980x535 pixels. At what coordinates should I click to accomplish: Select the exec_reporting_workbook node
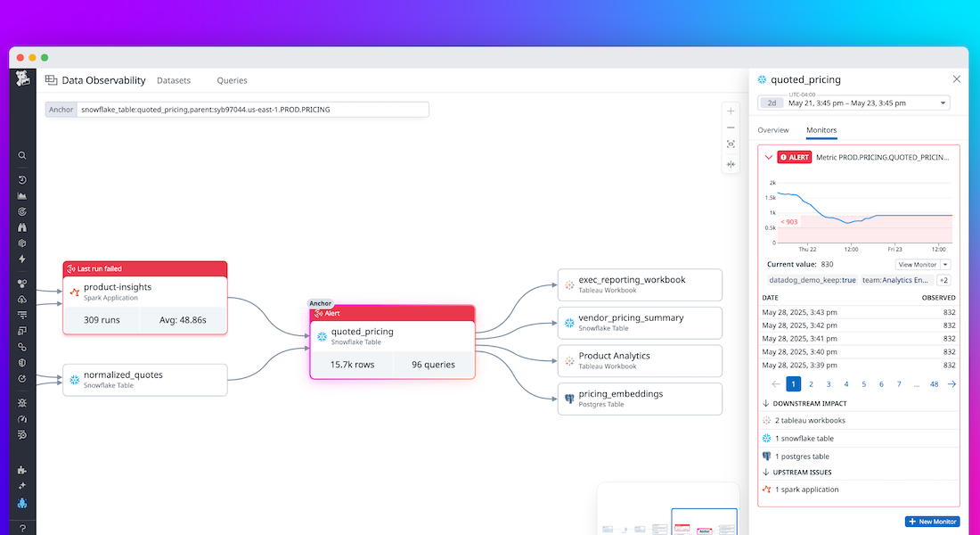click(640, 284)
